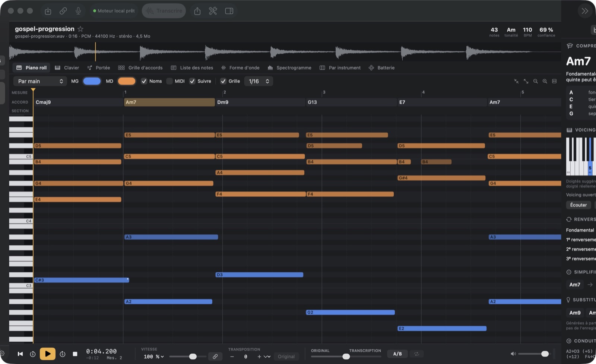Click the expand vertical zoom arrows icon
The height and width of the screenshot is (364, 596).
tap(526, 81)
